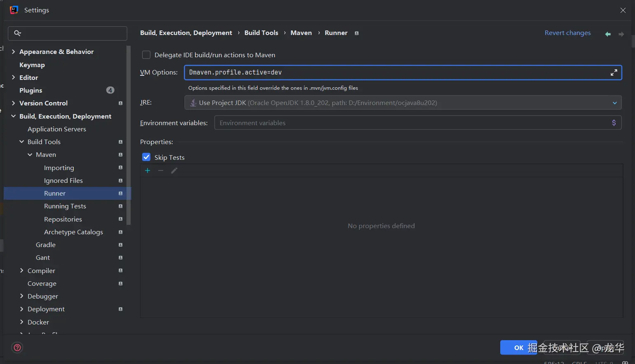
Task: Navigate back with the left arrow
Action: click(608, 34)
